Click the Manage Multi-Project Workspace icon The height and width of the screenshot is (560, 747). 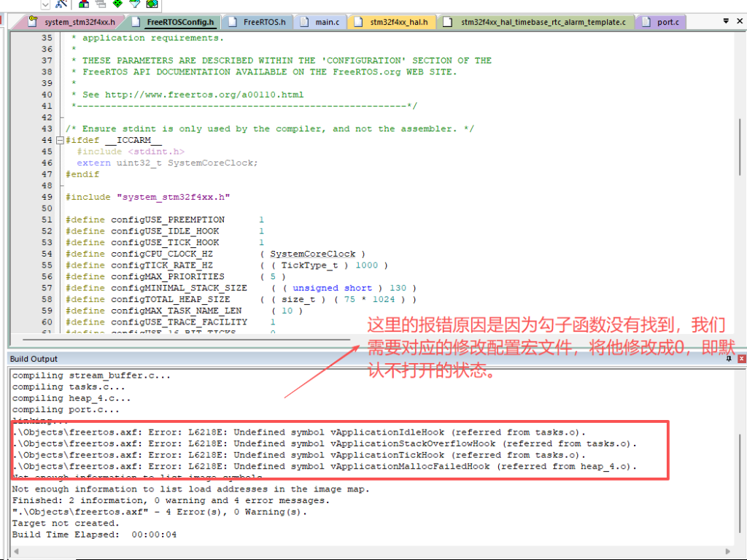[100, 4]
